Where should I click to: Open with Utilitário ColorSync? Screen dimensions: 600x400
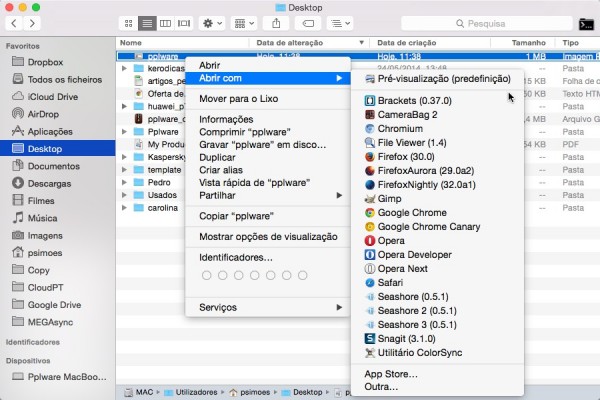pos(437,353)
